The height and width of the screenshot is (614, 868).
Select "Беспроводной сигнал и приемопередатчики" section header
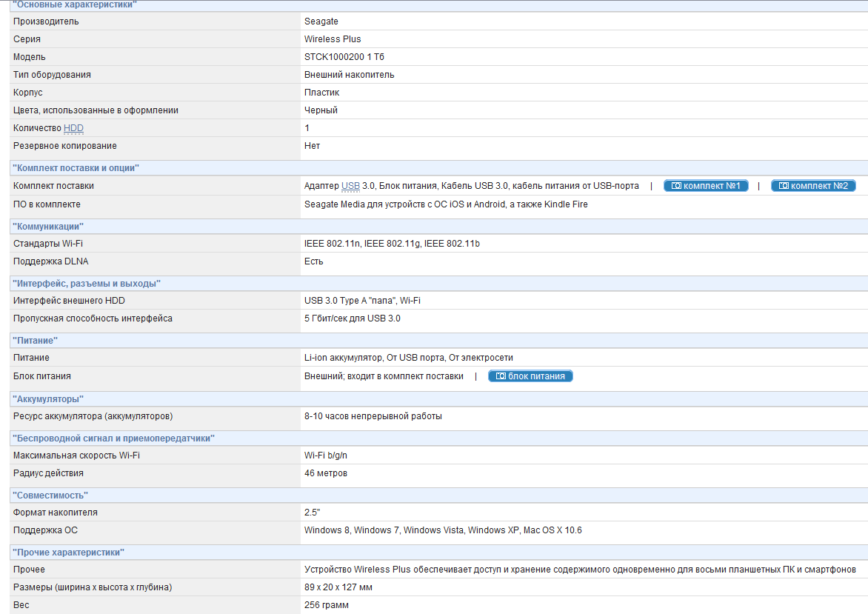[113, 438]
